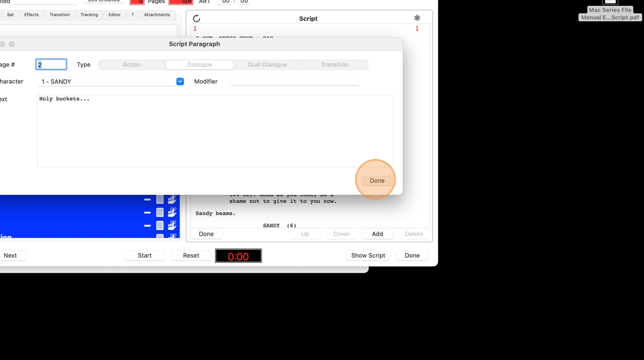The image size is (644, 360).
Task: Click Delete in the Script panel
Action: [414, 234]
